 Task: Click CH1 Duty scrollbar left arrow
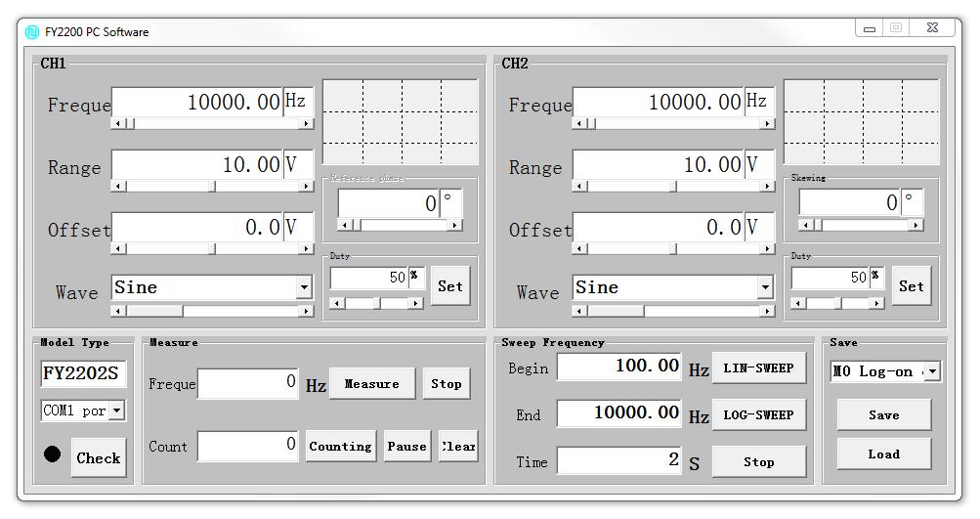pyautogui.click(x=337, y=303)
